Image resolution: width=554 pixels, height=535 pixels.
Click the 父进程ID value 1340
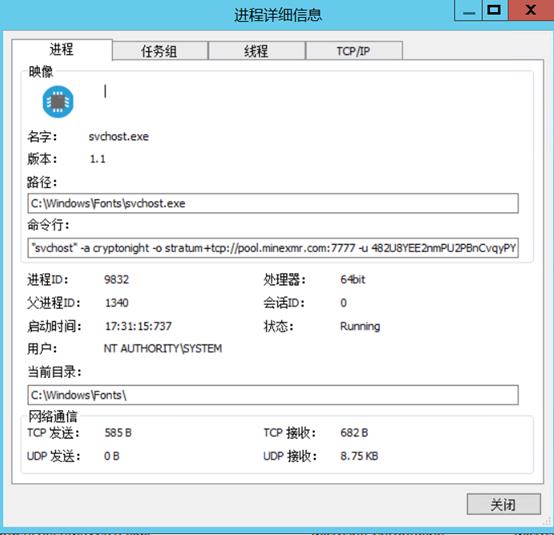[117, 303]
